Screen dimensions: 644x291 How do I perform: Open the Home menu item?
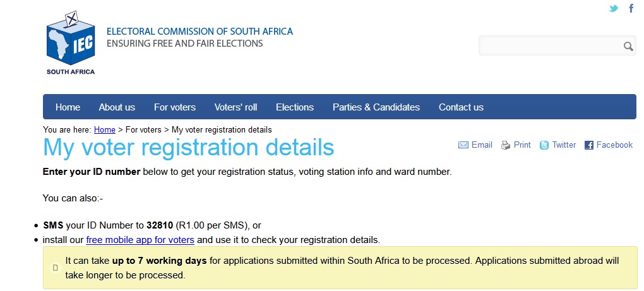click(x=68, y=107)
